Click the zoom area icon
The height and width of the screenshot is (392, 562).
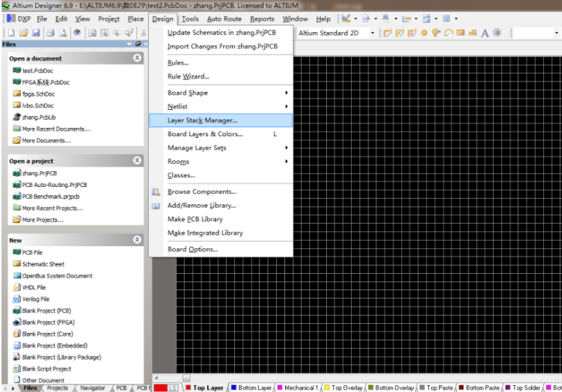[104, 33]
